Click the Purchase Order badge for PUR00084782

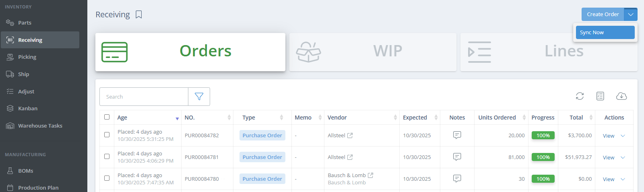coord(262,135)
